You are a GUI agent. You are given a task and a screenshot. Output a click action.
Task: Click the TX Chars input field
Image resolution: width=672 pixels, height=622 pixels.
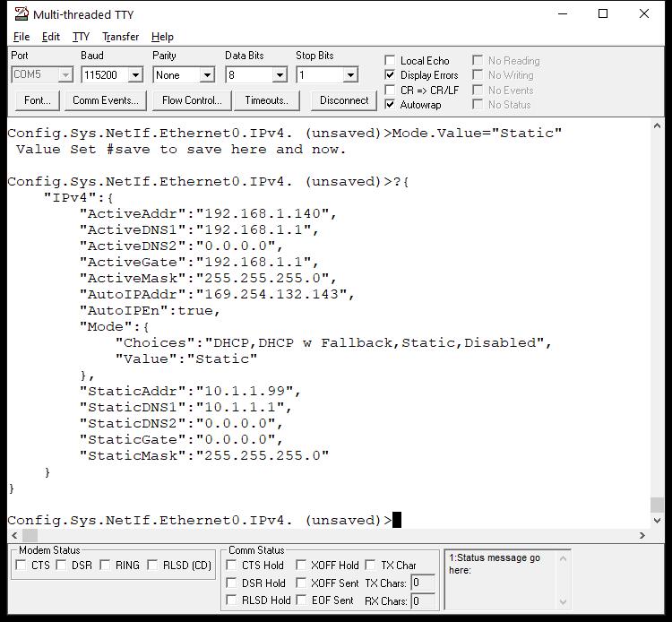422,583
